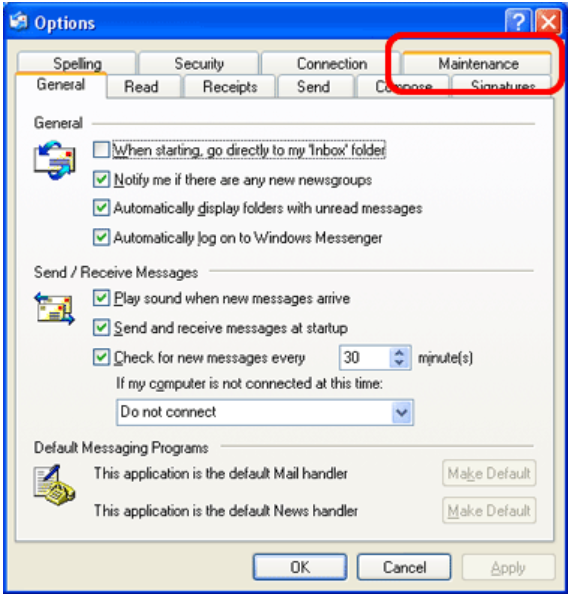
Task: Switch to the Security tab
Action: point(199,63)
